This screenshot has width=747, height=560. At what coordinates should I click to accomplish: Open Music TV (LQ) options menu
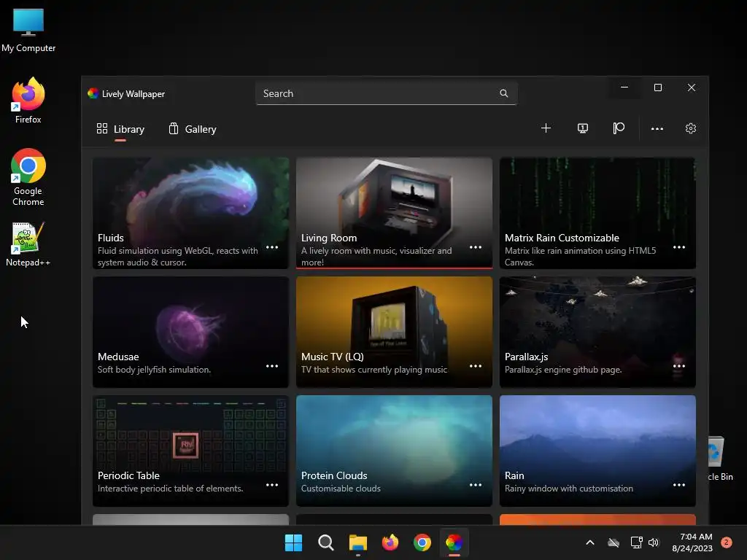click(476, 366)
